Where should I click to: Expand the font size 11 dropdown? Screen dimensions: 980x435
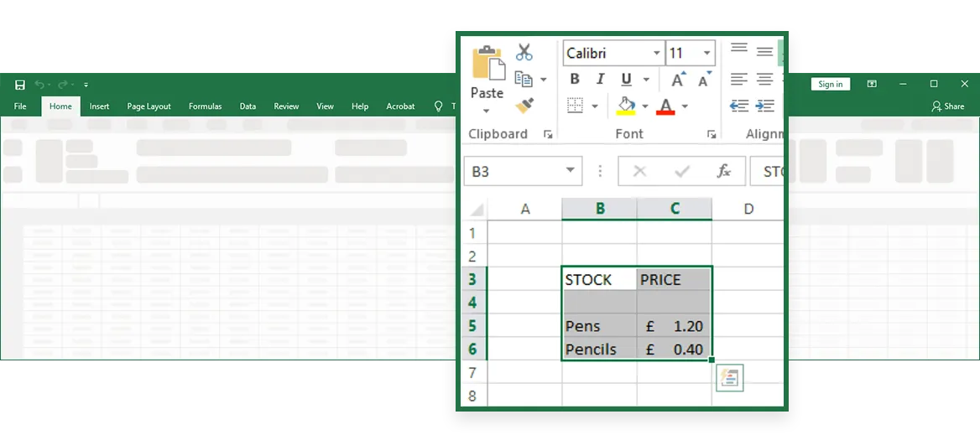click(707, 53)
